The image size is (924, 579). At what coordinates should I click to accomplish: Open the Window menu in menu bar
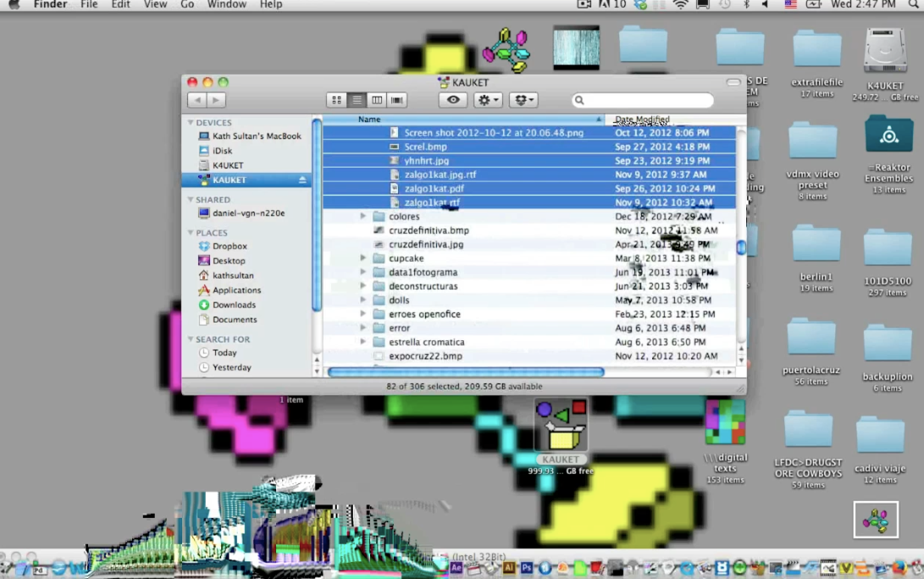click(x=226, y=5)
